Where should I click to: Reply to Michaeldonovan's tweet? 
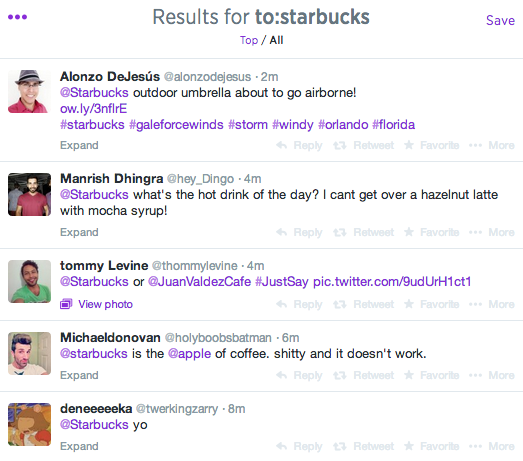pyautogui.click(x=299, y=376)
